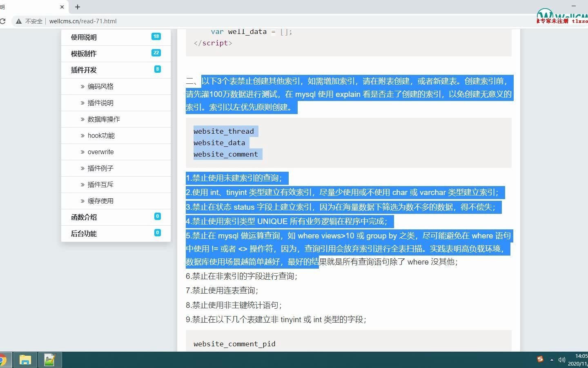Click the not-secure warning icon
This screenshot has width=588, height=368.
point(19,21)
